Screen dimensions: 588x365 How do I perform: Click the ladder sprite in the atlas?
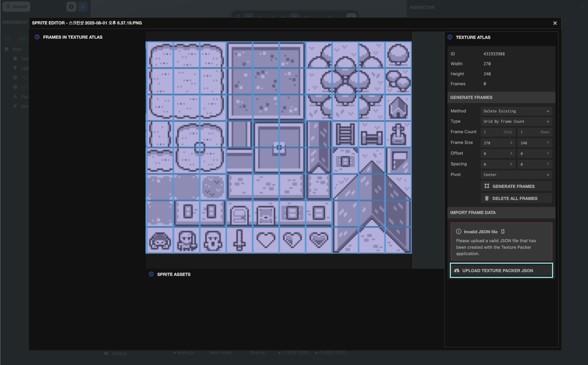pyautogui.click(x=345, y=134)
